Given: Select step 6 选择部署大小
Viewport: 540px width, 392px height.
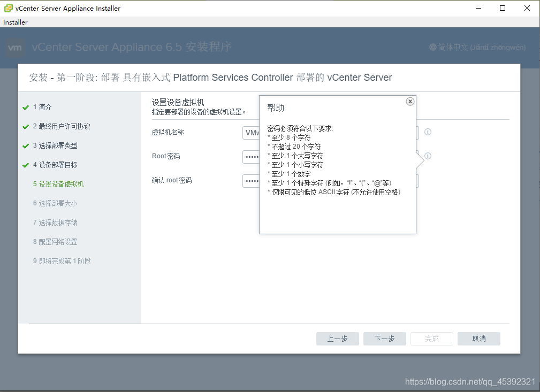Looking at the screenshot, I should [x=55, y=203].
